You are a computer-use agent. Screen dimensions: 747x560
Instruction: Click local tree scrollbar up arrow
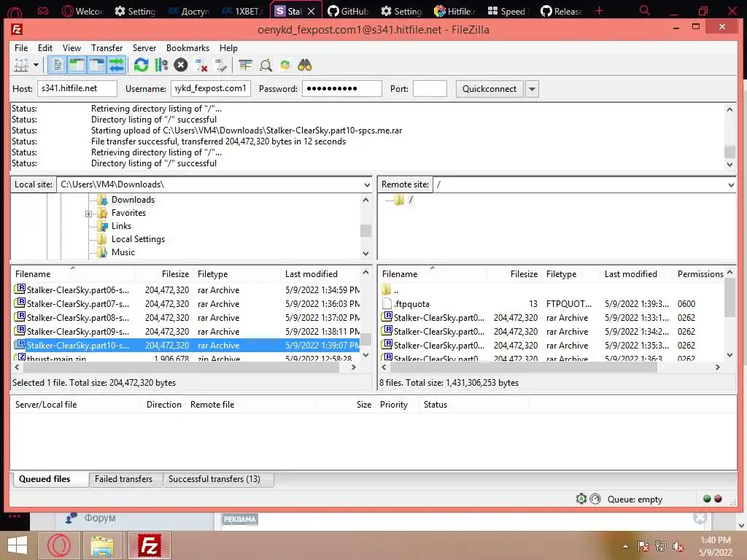click(365, 200)
